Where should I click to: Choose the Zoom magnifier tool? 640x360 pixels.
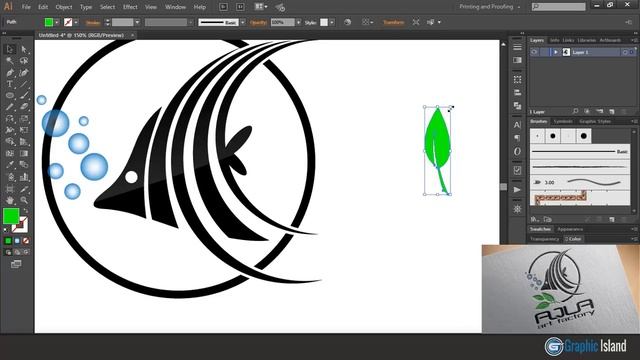coord(24,200)
